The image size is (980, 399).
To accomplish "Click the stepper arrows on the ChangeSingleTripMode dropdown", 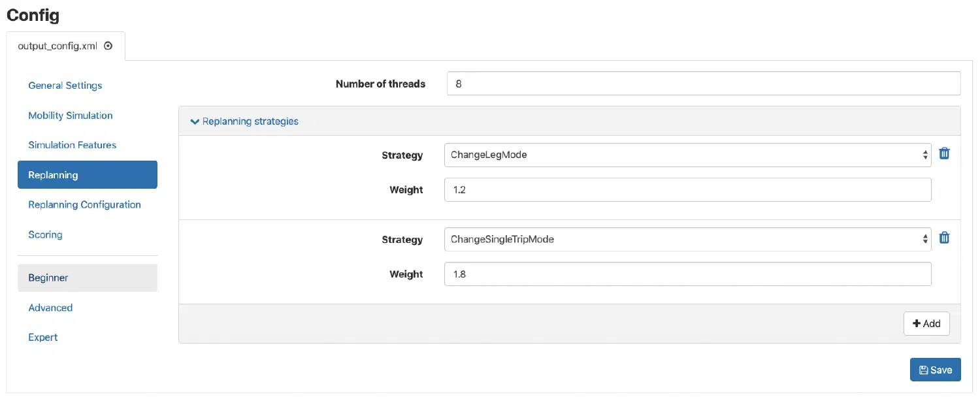I will click(x=924, y=239).
